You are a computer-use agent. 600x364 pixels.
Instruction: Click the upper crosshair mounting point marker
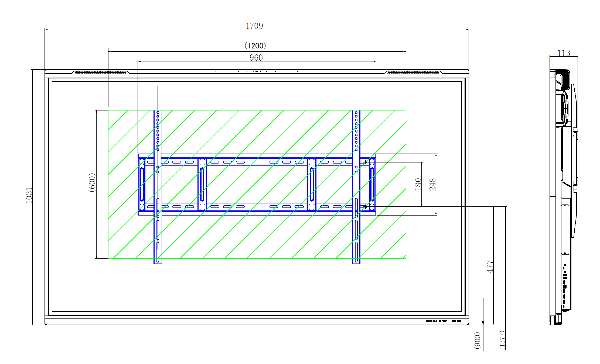coord(365,162)
